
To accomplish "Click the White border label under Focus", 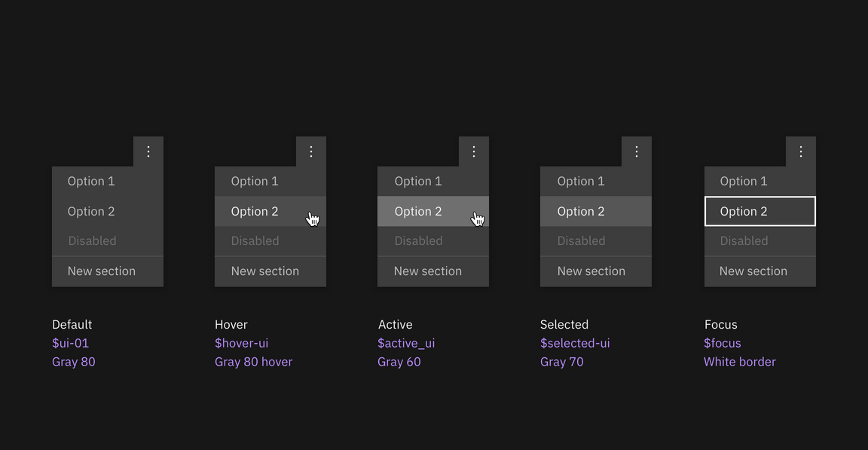I will [740, 362].
